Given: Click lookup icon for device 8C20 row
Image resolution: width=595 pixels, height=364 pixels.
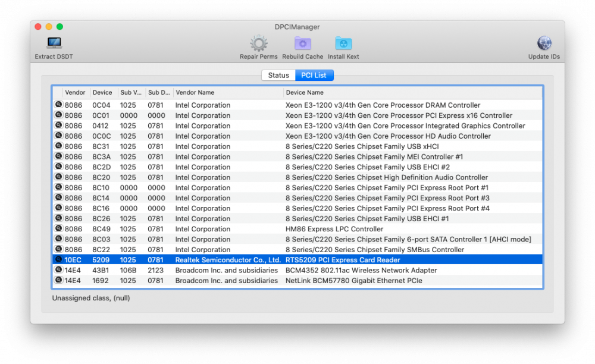Looking at the screenshot, I should coord(58,177).
